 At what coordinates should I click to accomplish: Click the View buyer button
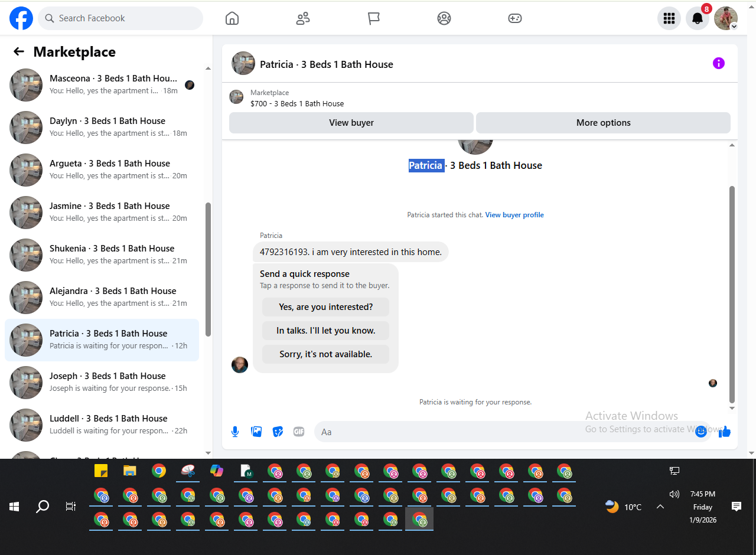[351, 123]
